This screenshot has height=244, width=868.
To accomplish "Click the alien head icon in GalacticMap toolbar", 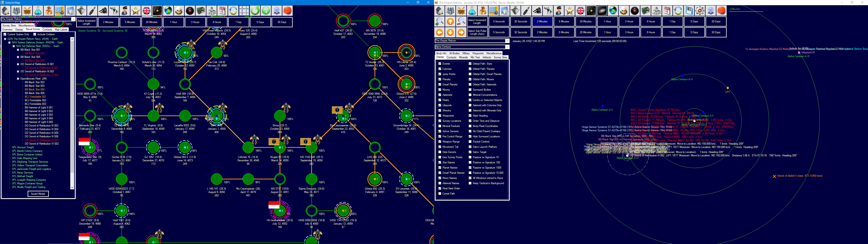I will [179, 11].
